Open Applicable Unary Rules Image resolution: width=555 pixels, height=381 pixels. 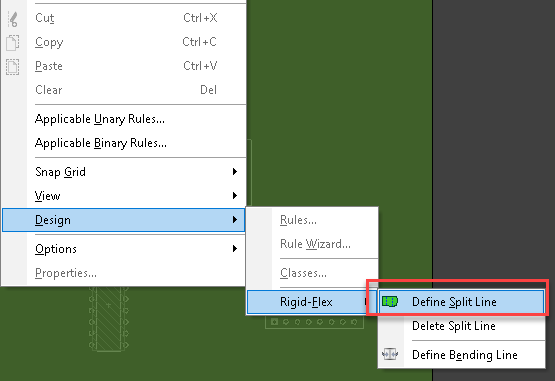[124, 119]
